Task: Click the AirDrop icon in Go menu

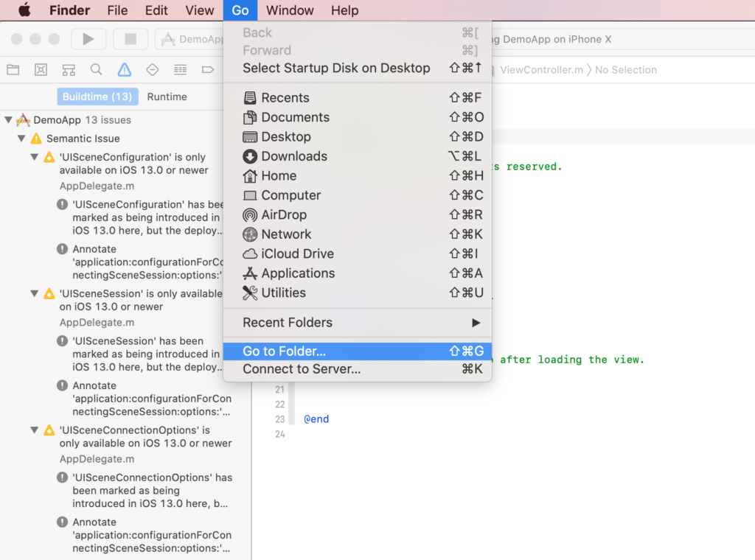Action: [x=250, y=215]
